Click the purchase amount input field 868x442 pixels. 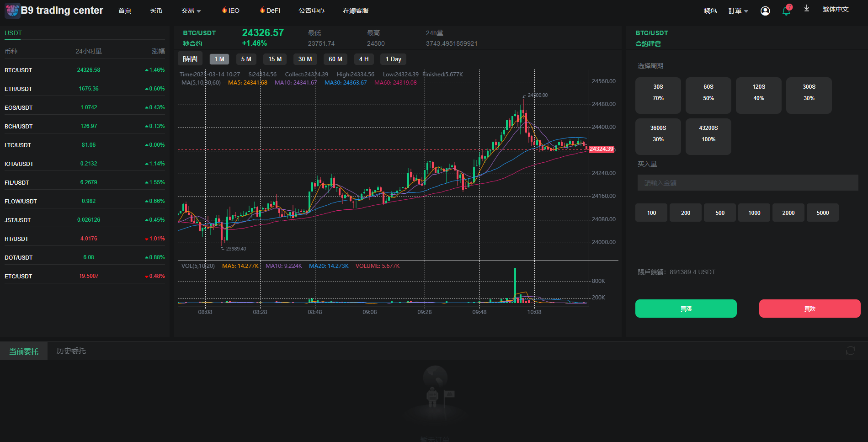click(747, 183)
